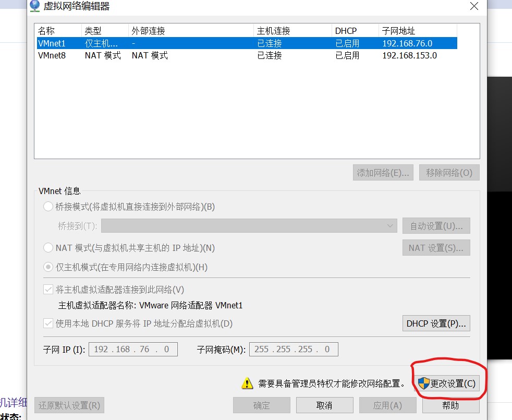The width and height of the screenshot is (512, 420).
Task: Click VMnet8 host connection 已连接 cell
Action: 270,55
